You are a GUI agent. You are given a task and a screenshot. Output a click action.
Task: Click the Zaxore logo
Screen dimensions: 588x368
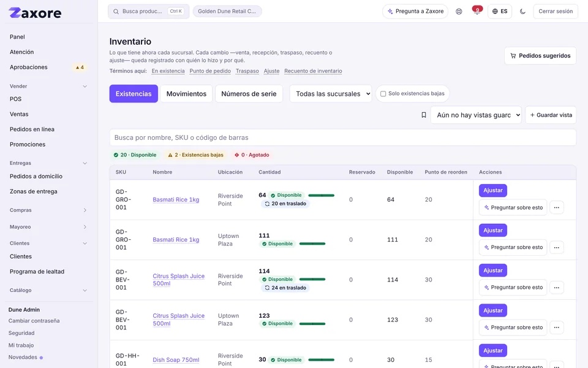tap(35, 13)
